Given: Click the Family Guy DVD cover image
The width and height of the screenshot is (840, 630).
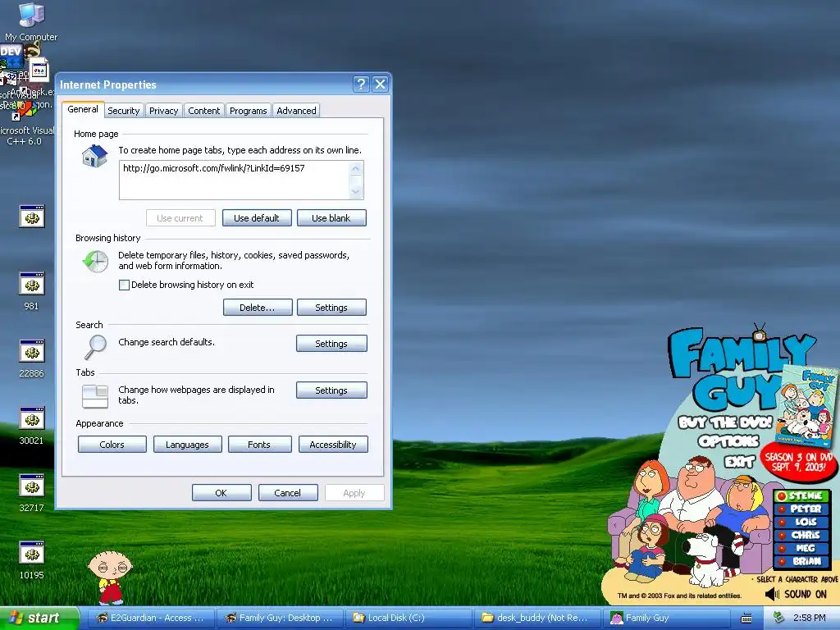Looking at the screenshot, I should click(x=806, y=406).
